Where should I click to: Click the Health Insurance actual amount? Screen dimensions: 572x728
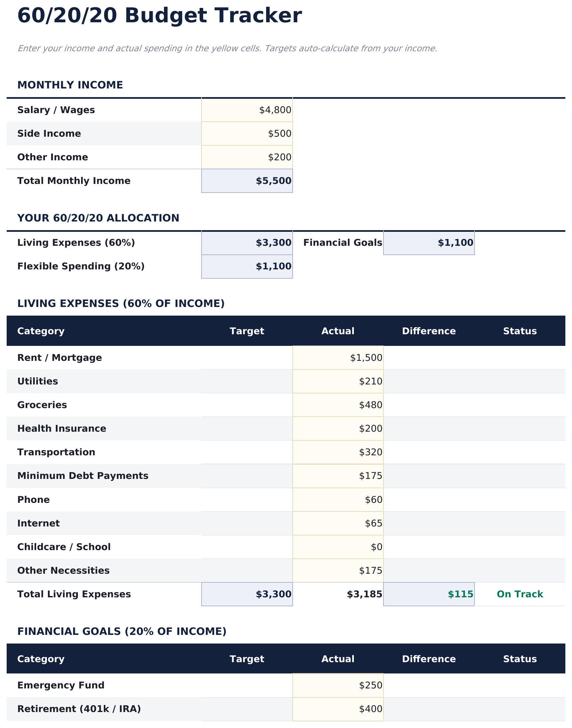(338, 428)
